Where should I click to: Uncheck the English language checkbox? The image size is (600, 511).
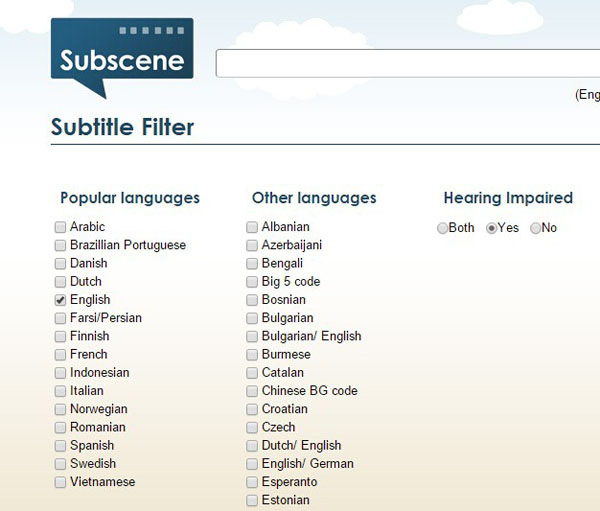[x=61, y=300]
